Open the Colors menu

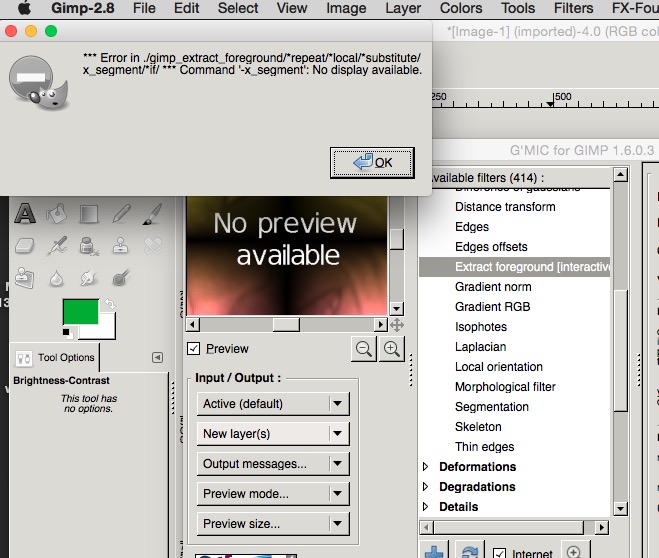[461, 8]
